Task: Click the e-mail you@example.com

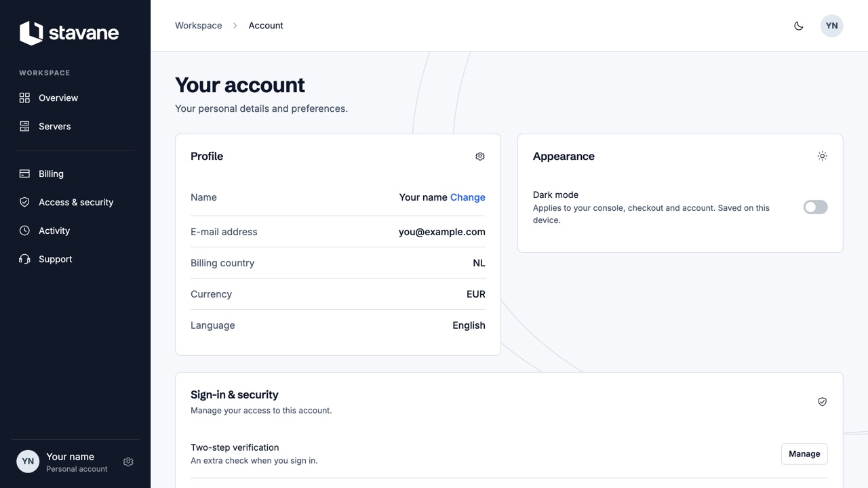Action: [442, 232]
